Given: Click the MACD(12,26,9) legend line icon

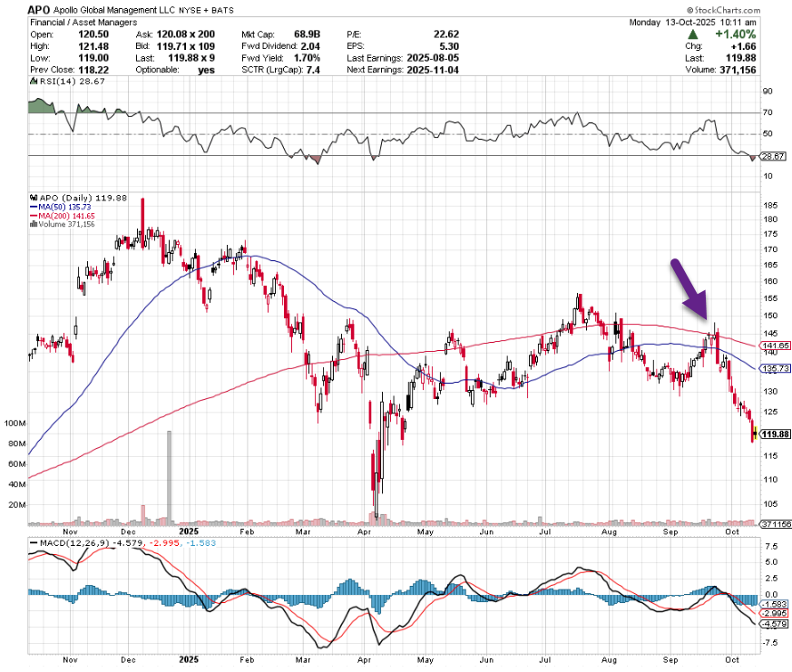Looking at the screenshot, I should point(33,543).
